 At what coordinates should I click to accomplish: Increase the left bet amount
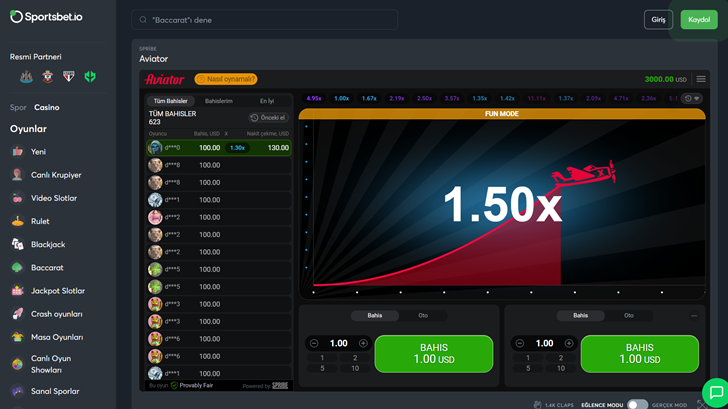(x=363, y=344)
